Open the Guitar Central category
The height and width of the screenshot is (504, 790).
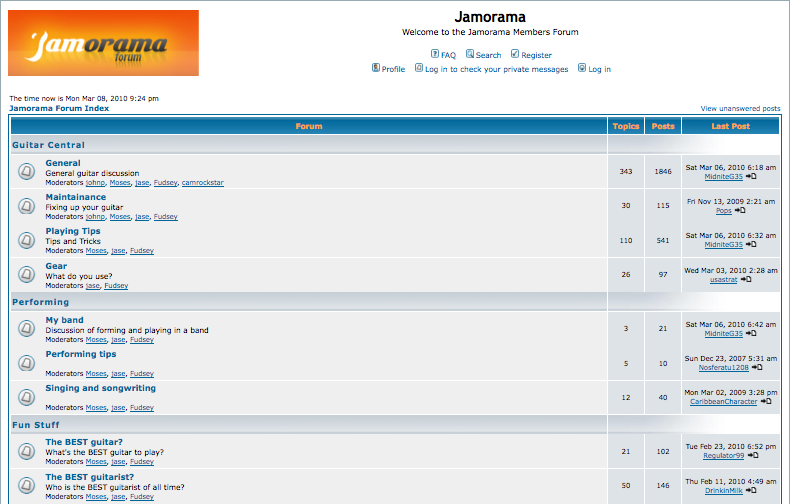coord(48,145)
